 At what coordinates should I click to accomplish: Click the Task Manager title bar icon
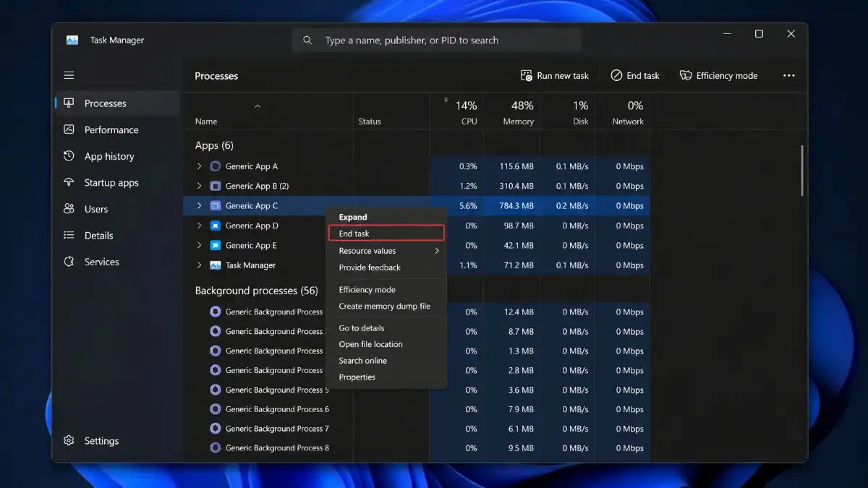[72, 40]
